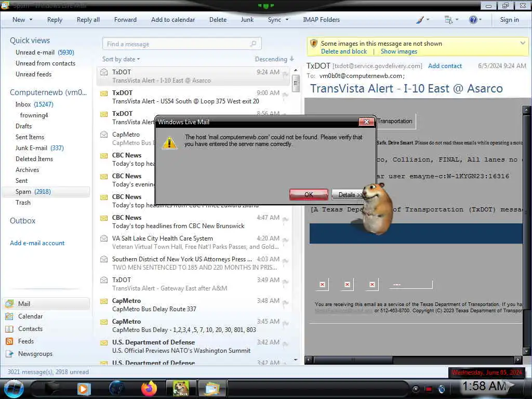Open the New dropdown arrow
This screenshot has width=532, height=399.
[x=31, y=20]
